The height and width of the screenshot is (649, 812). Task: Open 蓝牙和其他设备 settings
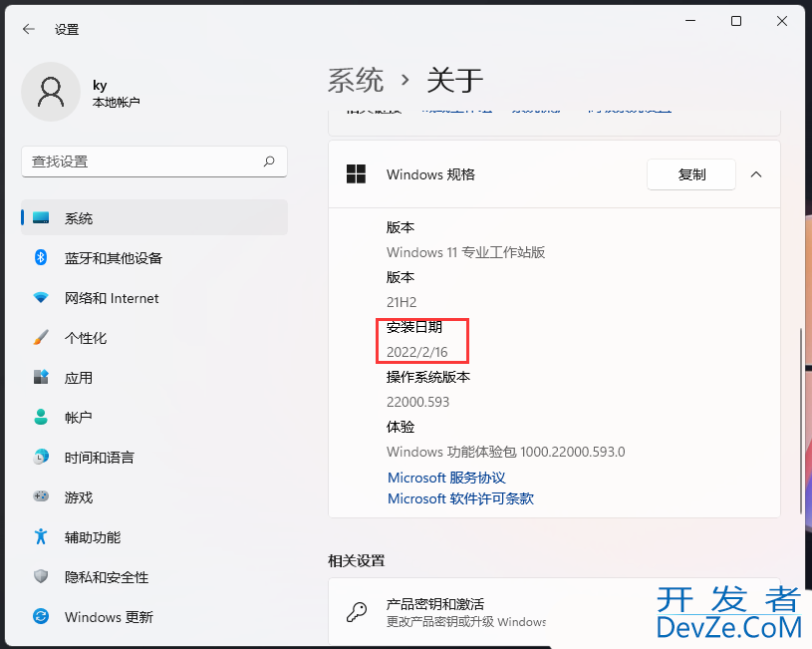pyautogui.click(x=154, y=257)
